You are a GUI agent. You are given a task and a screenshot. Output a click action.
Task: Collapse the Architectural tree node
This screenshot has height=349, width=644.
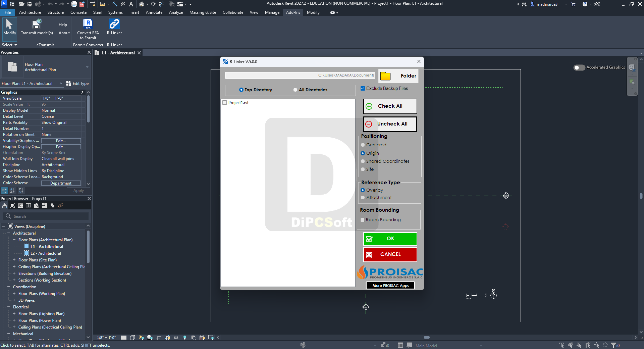pyautogui.click(x=9, y=233)
